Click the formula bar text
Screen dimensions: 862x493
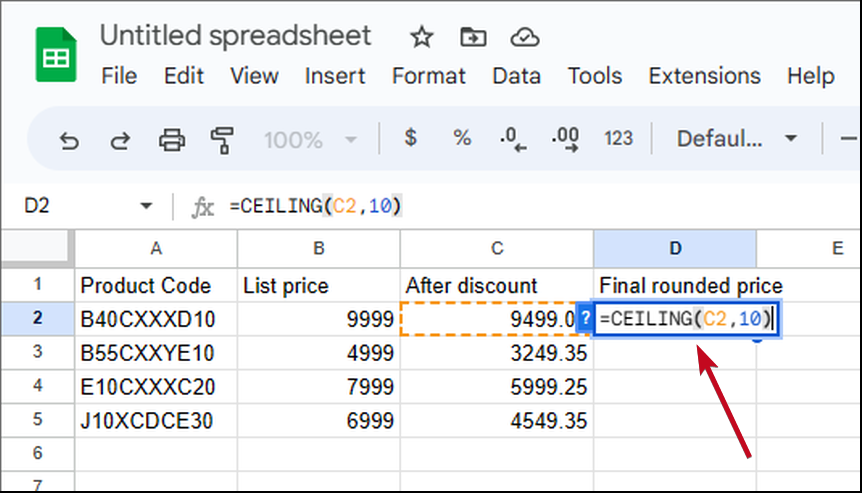316,206
